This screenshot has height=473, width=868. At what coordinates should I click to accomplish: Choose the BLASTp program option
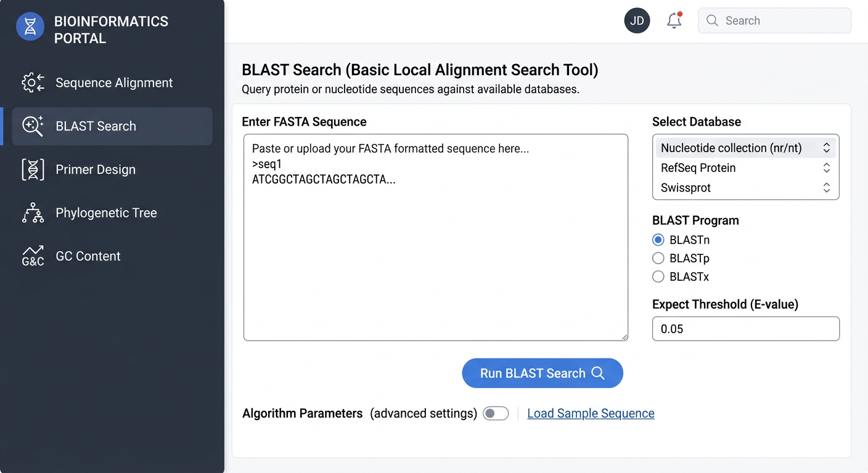click(x=658, y=259)
